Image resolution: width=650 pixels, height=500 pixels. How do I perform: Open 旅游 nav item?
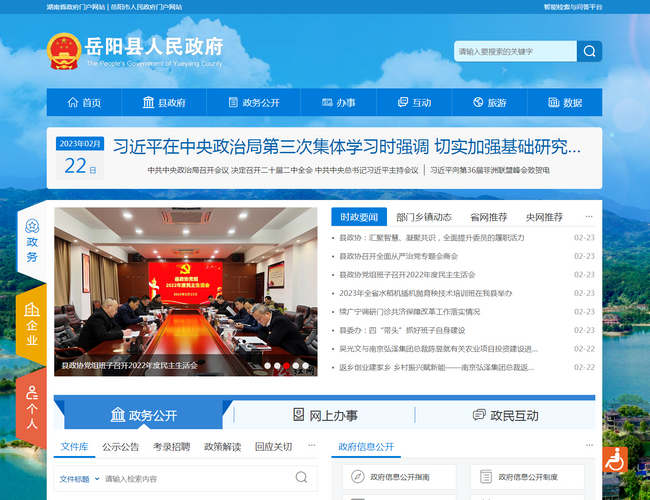click(490, 102)
